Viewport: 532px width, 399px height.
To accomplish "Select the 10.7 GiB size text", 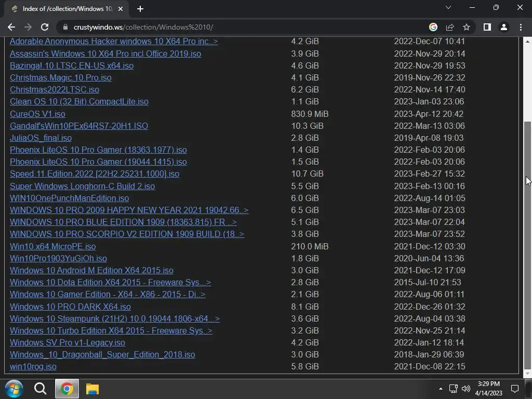I will tap(307, 174).
